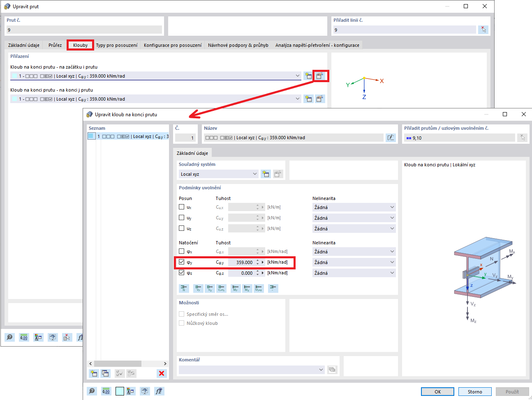Copy selected hinge in Seznam list toolbar
Screen dimensions: 532x400
point(106,373)
